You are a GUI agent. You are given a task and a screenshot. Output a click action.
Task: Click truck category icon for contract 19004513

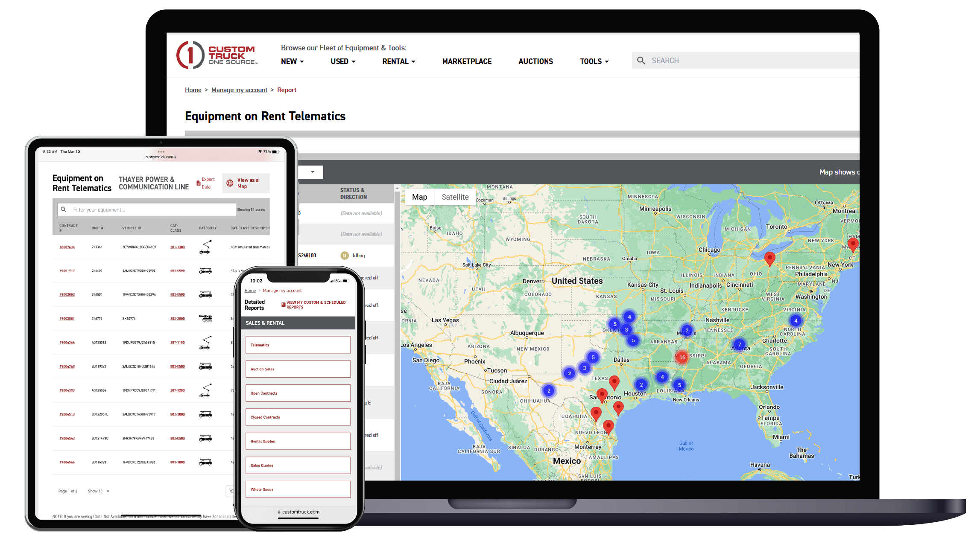point(205,414)
